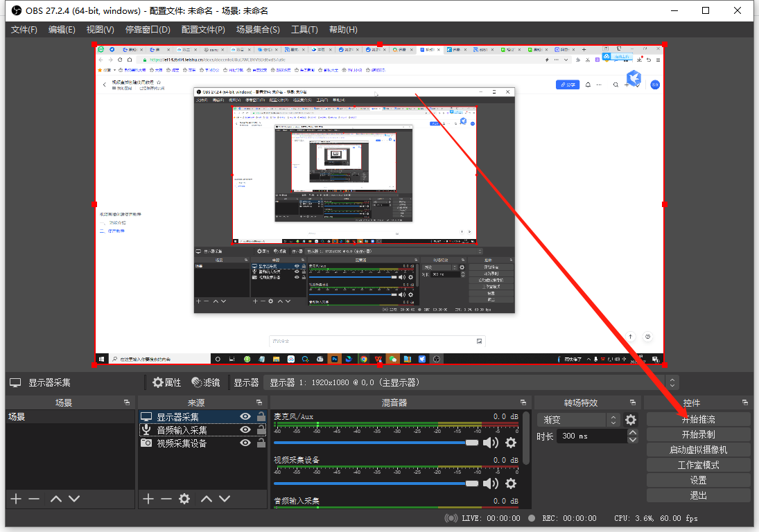Click the LIVE status indicator icon
This screenshot has height=532, width=759.
click(451, 518)
